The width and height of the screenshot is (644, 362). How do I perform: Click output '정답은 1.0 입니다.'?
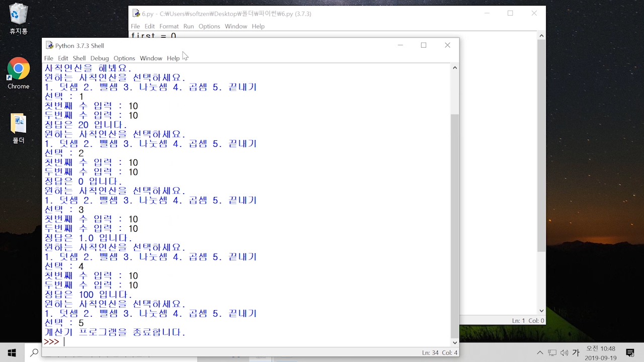coord(88,238)
